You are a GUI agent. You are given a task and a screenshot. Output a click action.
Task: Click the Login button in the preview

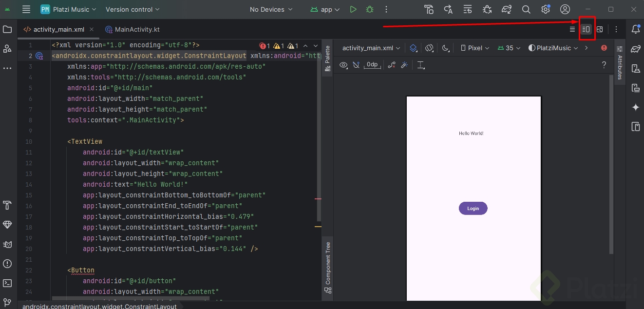coord(473,208)
